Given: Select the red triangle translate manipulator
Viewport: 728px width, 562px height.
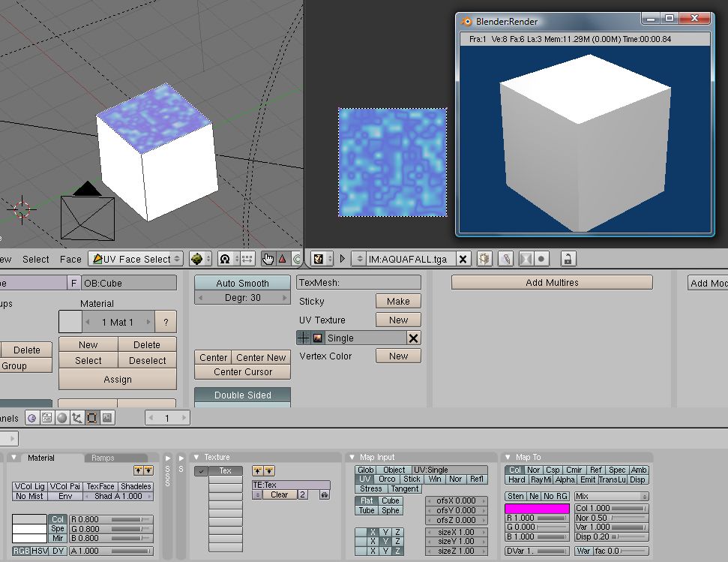Looking at the screenshot, I should [283, 259].
